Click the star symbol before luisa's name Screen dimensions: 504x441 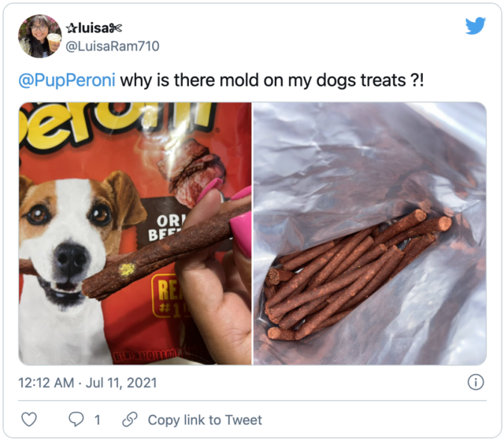click(x=71, y=28)
